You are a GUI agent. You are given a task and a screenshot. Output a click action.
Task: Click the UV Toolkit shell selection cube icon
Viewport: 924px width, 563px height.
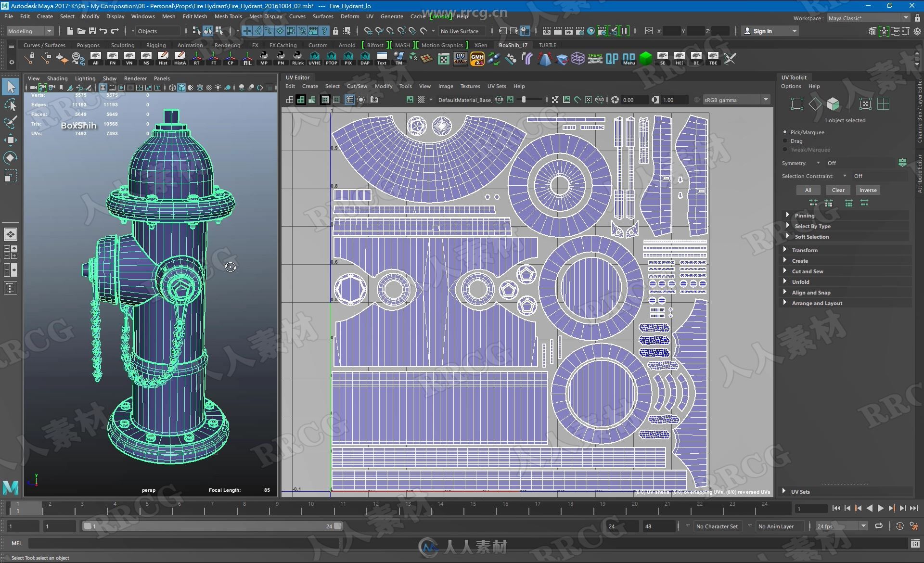click(833, 103)
